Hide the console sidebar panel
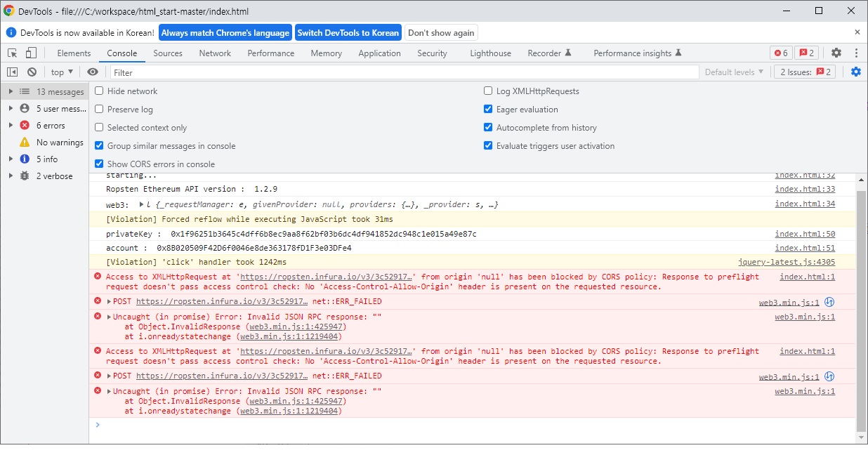868x455 pixels. tap(12, 72)
